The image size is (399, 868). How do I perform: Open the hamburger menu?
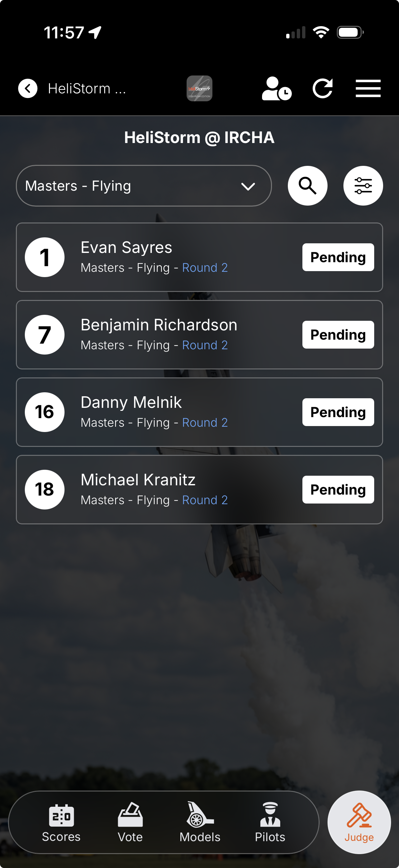(x=368, y=89)
